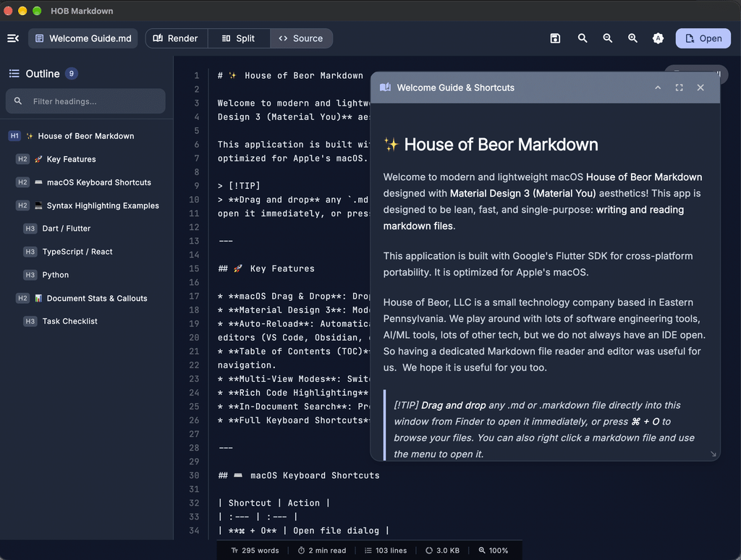Click the Open file button
Viewport: 741px width, 560px height.
point(703,38)
